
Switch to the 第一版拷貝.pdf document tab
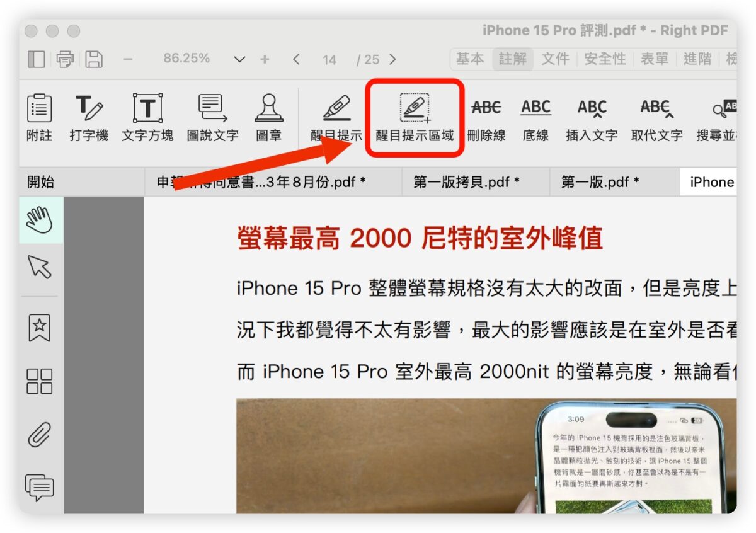[476, 182]
